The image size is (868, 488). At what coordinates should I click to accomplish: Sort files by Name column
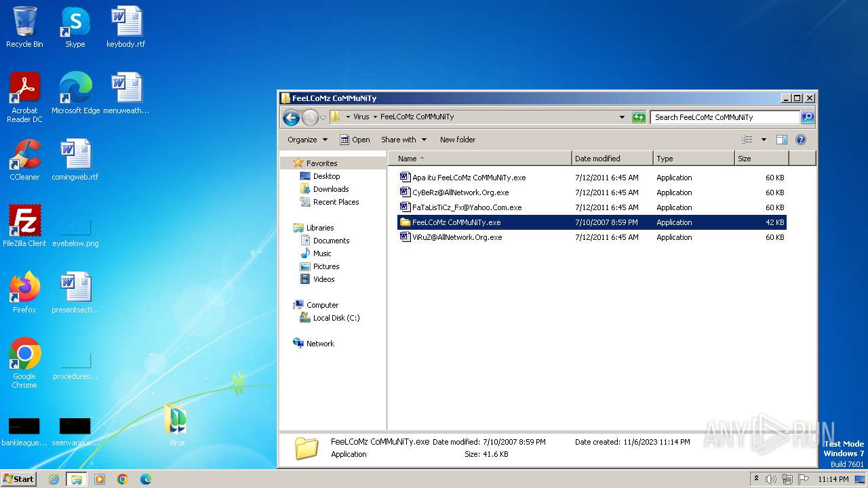(x=479, y=159)
